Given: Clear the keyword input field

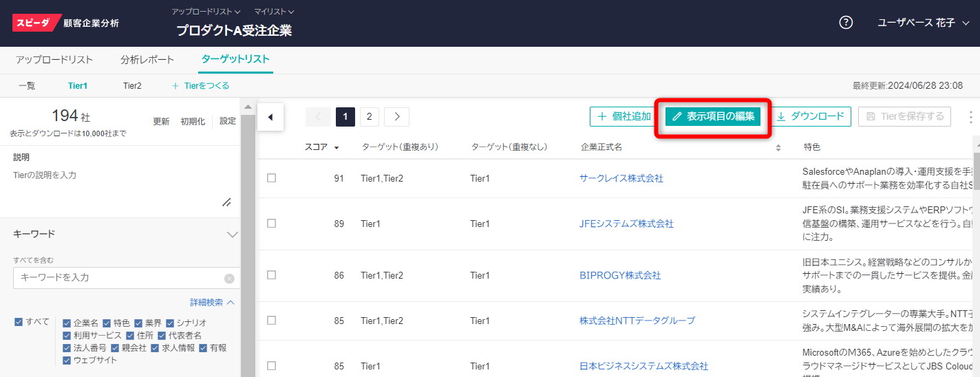Looking at the screenshot, I should [x=229, y=279].
